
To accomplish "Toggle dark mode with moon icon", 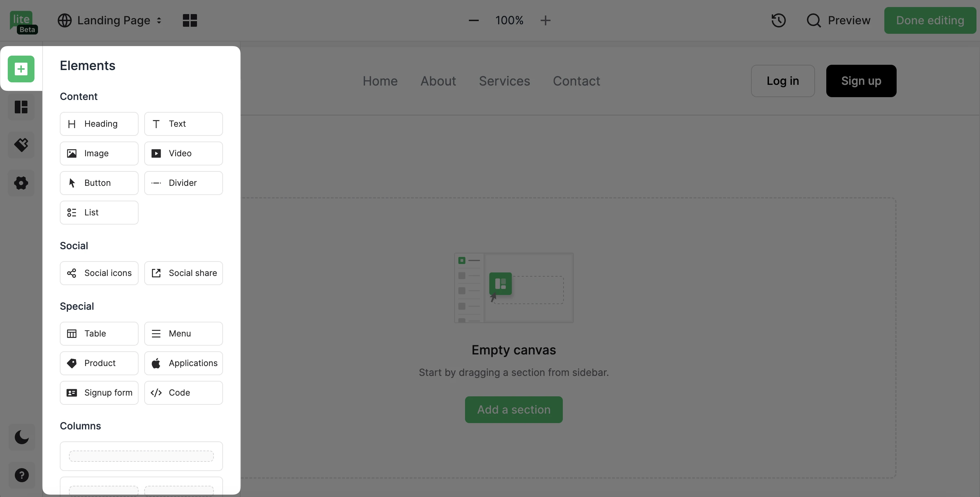I will (x=22, y=437).
